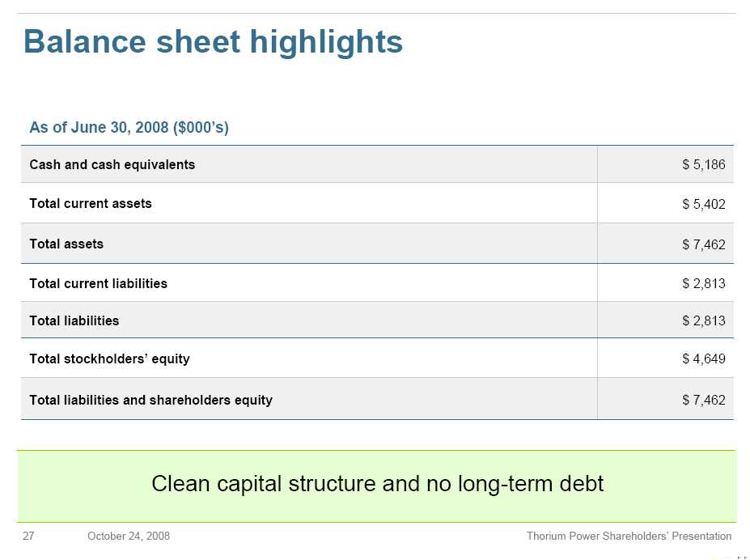Select the $ 4,649 value cell
750x560 pixels.
[703, 359]
